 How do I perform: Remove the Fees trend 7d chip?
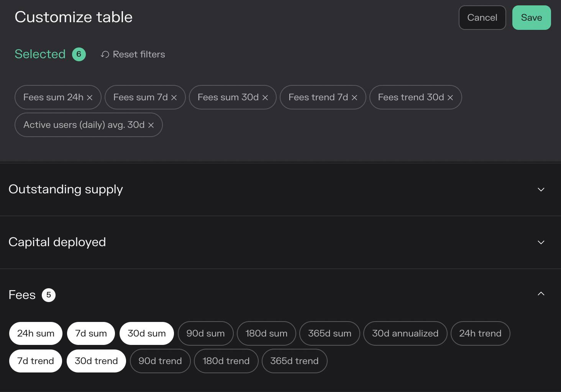coord(354,98)
